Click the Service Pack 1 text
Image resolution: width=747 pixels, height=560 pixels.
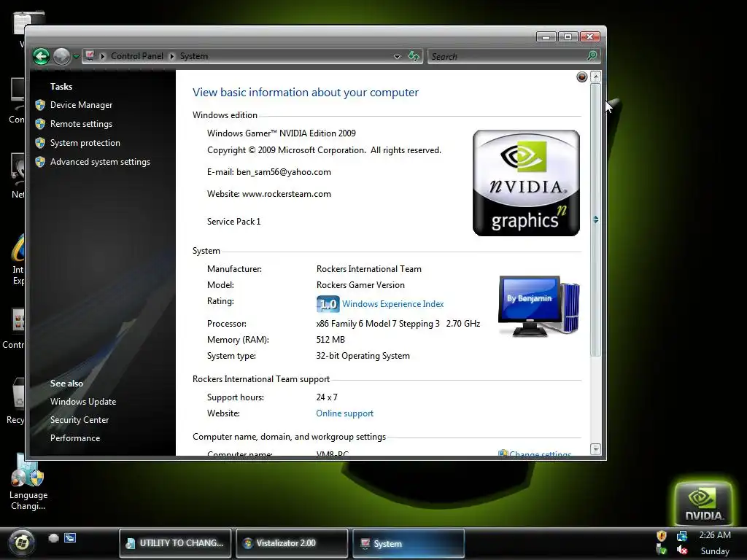(234, 222)
